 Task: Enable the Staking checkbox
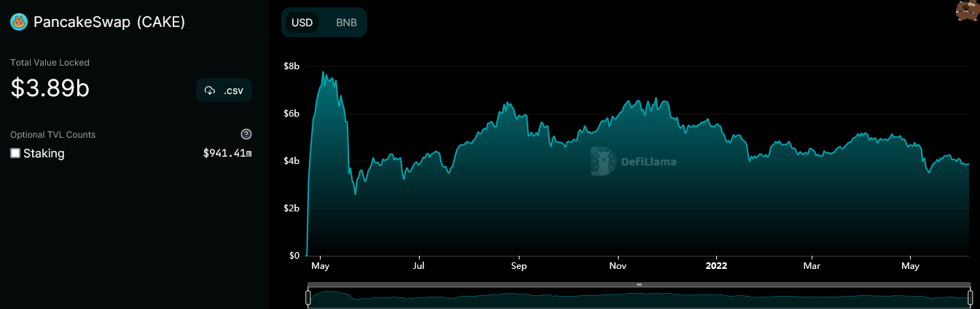point(15,153)
